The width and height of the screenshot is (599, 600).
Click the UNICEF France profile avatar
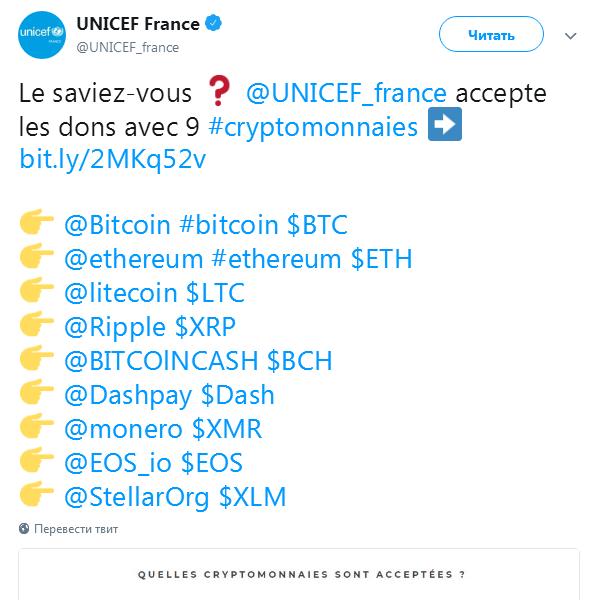42,35
